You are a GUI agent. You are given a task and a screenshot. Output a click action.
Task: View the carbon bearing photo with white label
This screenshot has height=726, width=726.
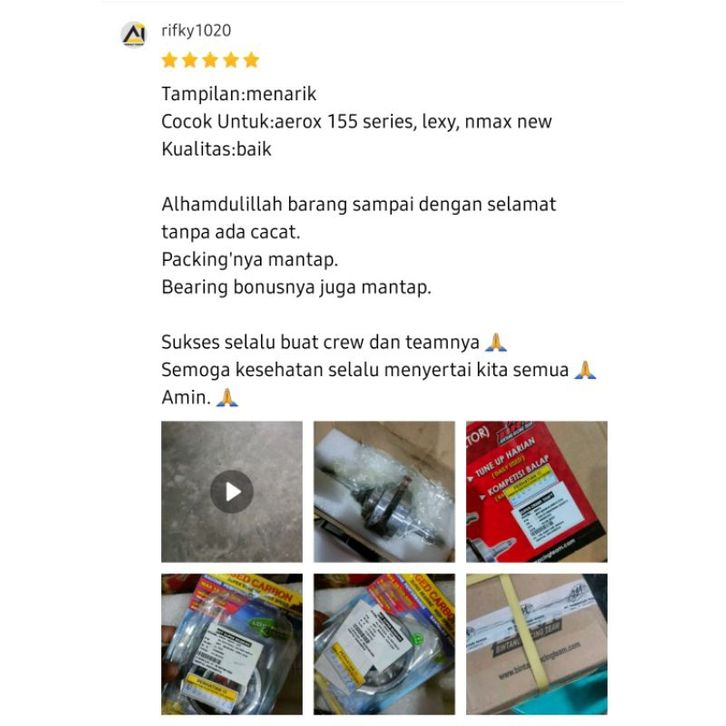click(x=384, y=644)
